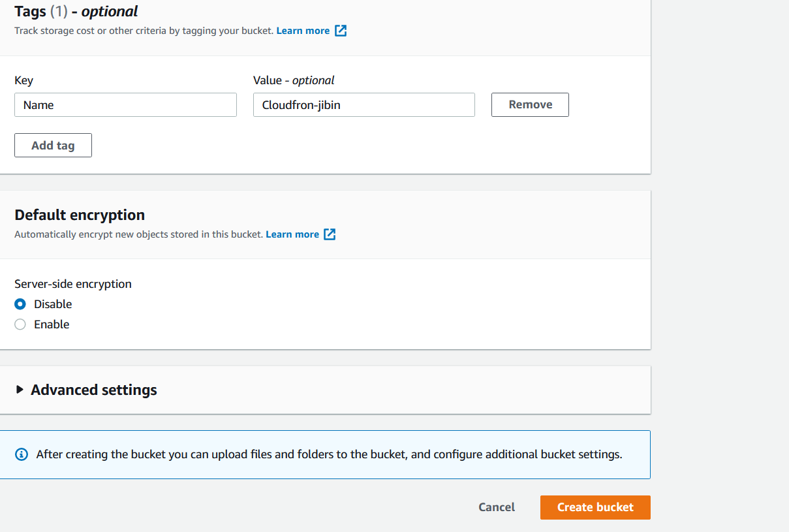This screenshot has width=789, height=532.
Task: Click the external link icon next to encryption Learn more
Action: pos(330,234)
